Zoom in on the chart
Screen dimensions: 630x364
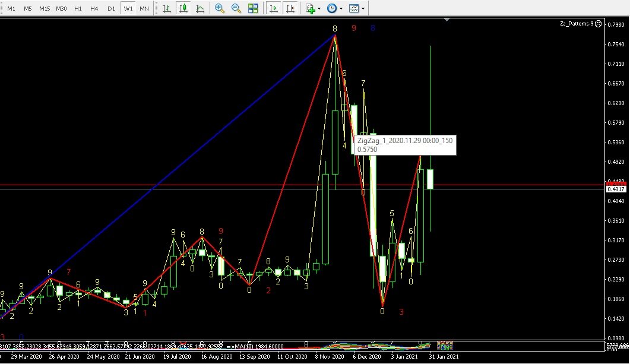click(220, 8)
